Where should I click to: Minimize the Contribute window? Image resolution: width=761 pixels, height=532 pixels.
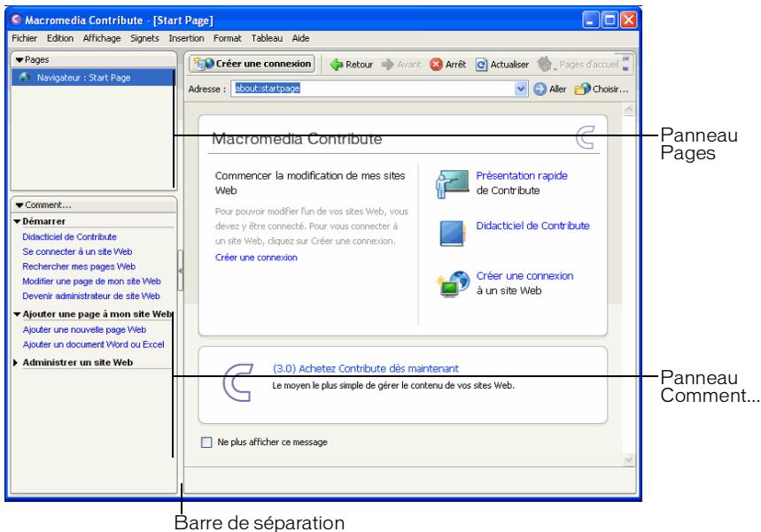[591, 19]
